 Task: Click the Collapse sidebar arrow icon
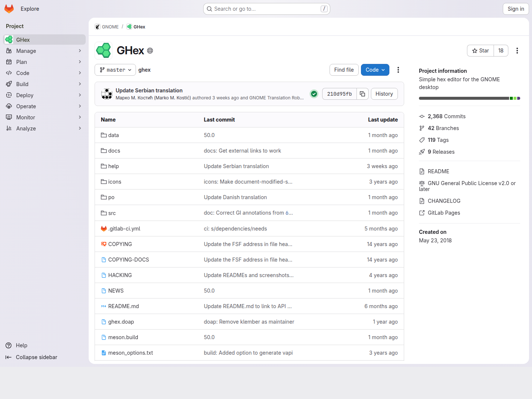coord(8,357)
